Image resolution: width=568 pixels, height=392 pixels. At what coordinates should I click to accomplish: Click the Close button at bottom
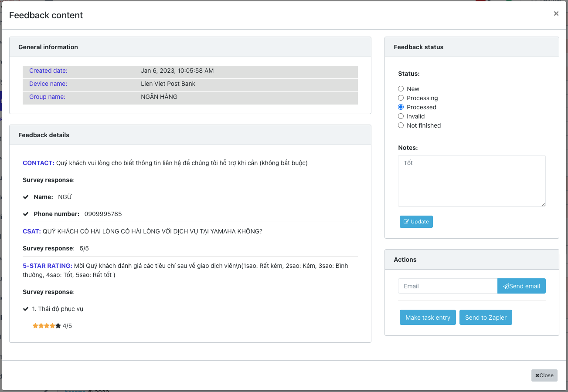click(544, 375)
